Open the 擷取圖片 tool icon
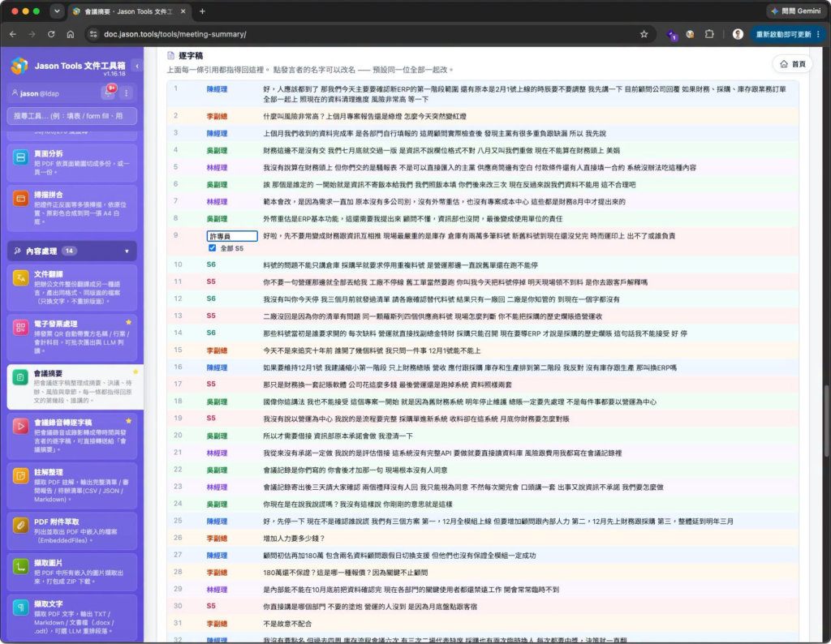This screenshot has height=644, width=831. 20,567
